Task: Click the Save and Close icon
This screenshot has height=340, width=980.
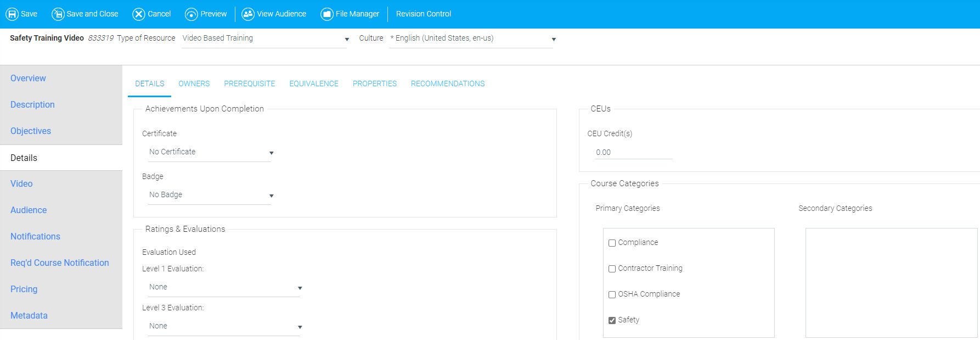Action: point(58,14)
